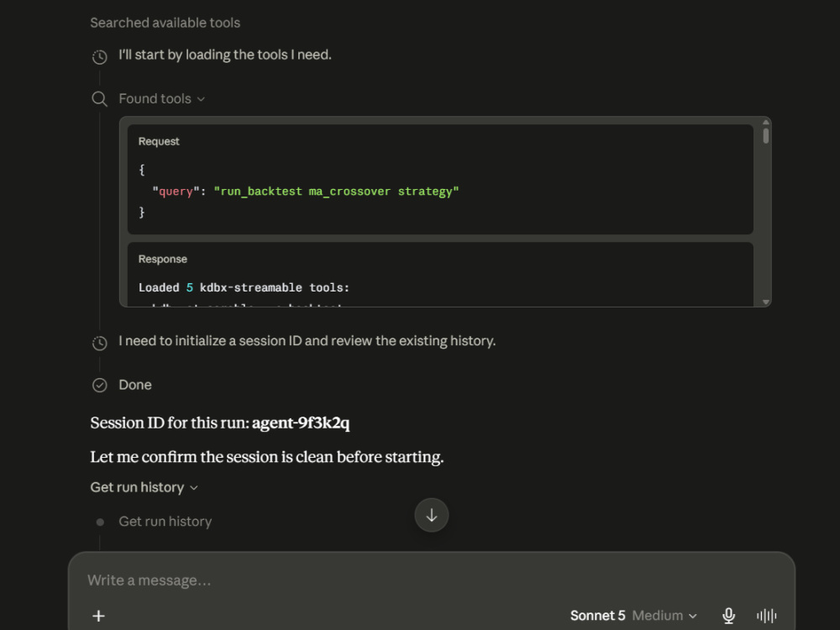
Task: Open the Sonnet 5 Medium model selector
Action: pyautogui.click(x=633, y=616)
